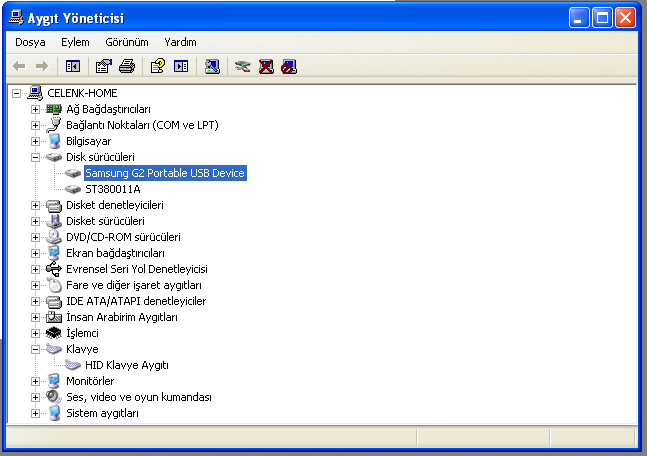
Task: Expand Ekran bağdaştırıcıları node
Action: tap(35, 253)
